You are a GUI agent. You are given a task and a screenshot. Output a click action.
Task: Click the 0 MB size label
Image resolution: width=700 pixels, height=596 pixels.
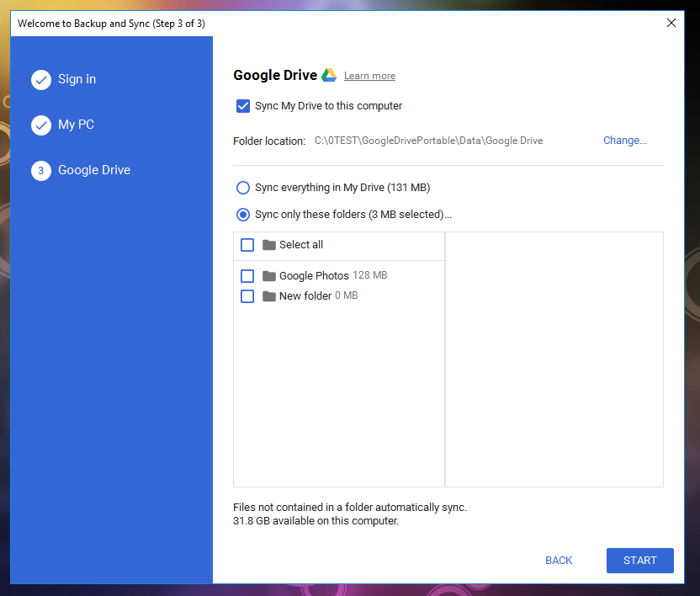click(x=347, y=295)
